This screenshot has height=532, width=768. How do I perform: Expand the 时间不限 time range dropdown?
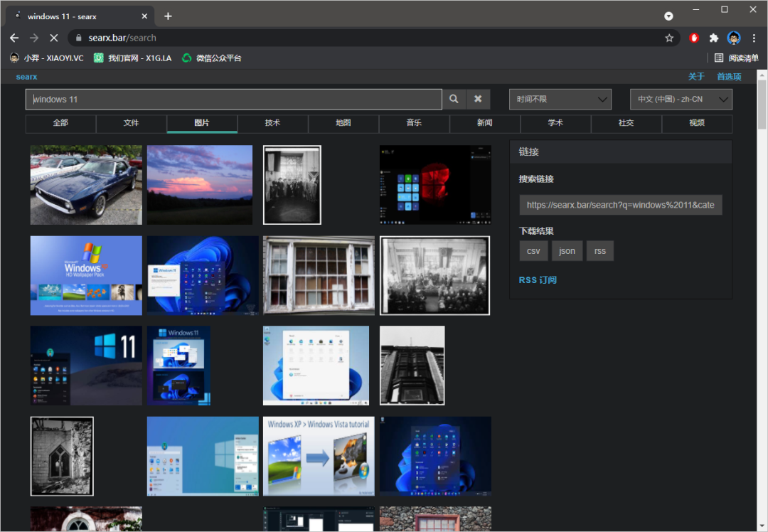[560, 100]
